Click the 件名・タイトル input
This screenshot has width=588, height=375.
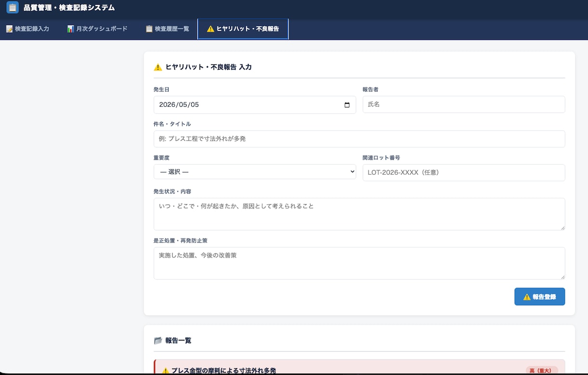[359, 139]
